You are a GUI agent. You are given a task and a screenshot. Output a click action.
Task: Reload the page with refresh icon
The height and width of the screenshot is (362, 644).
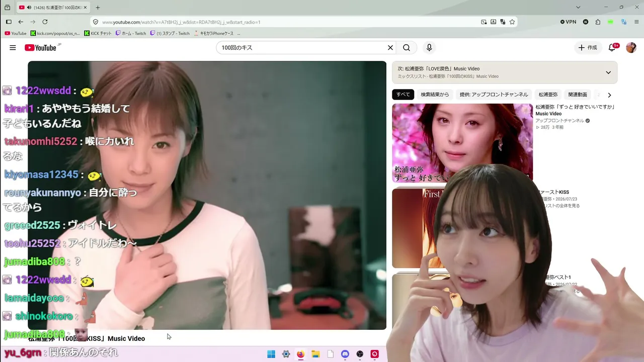pos(45,22)
